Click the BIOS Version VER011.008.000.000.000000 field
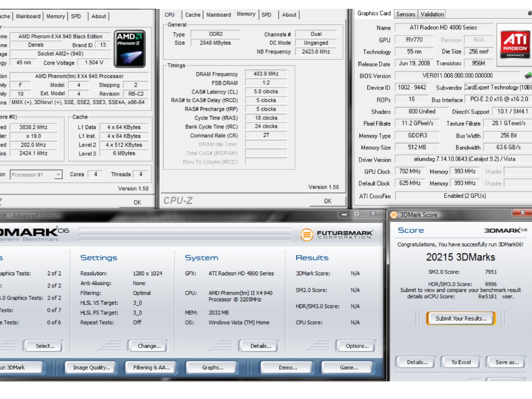This screenshot has width=532, height=399. (458, 75)
